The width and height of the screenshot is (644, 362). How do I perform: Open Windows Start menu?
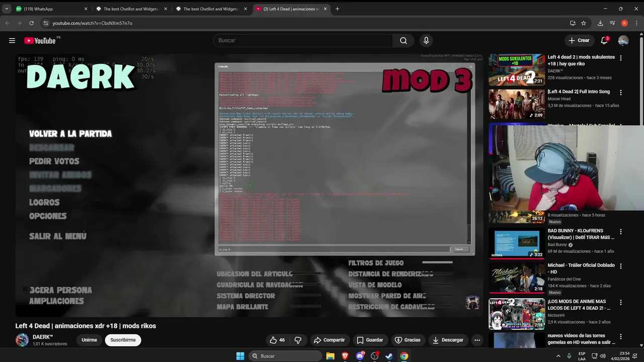coord(240,356)
